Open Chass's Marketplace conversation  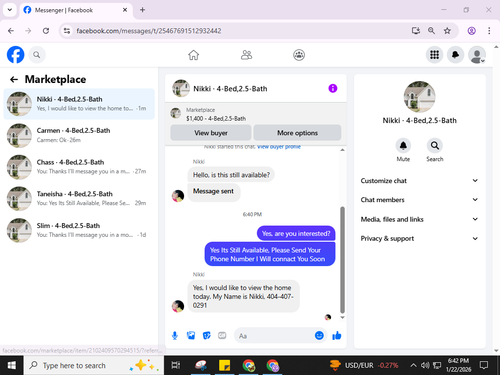tap(79, 167)
